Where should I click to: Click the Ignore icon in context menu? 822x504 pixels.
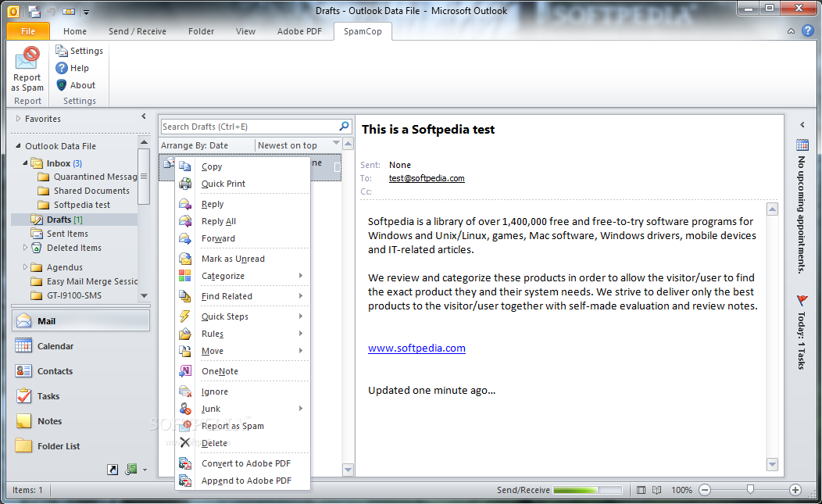coord(185,391)
